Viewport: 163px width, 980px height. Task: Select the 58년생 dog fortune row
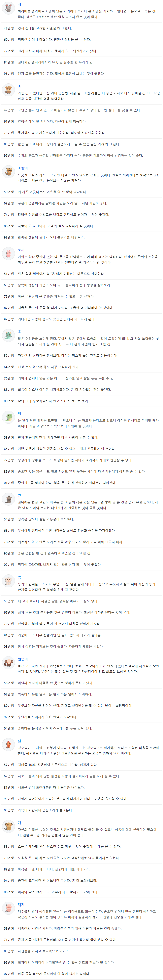pyautogui.click(x=81, y=846)
